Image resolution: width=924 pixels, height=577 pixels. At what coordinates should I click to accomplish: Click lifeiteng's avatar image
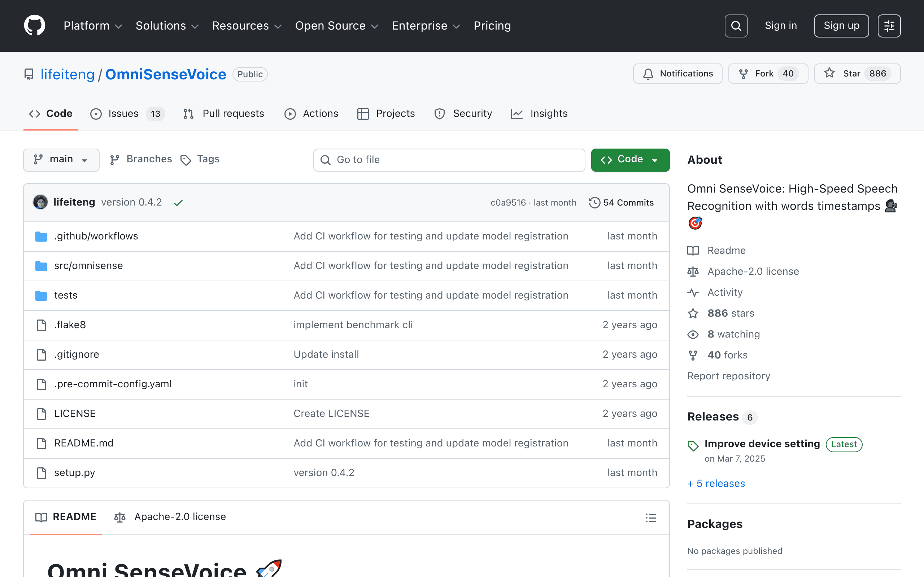coord(40,202)
